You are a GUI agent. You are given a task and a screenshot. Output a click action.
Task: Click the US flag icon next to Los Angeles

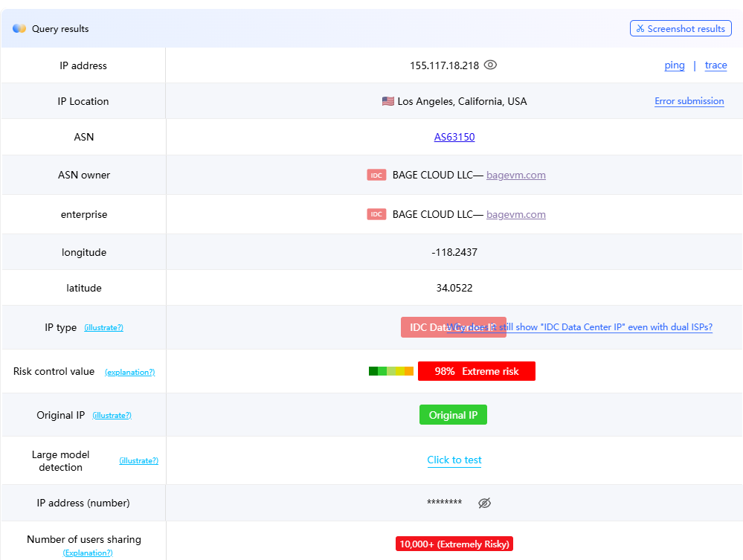coord(387,101)
